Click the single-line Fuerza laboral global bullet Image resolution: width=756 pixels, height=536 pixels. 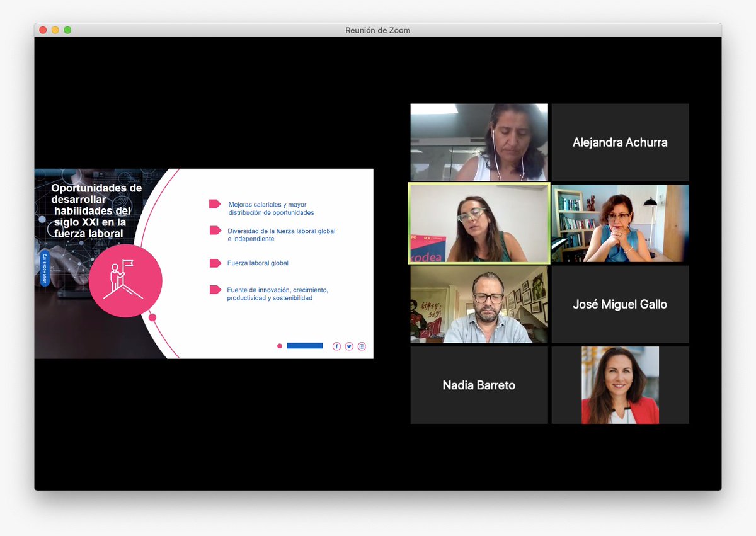point(258,263)
